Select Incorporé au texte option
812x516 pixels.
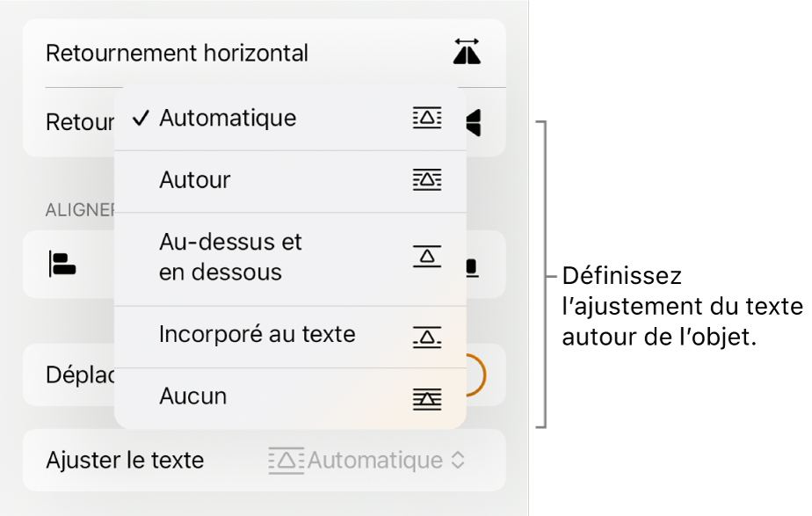(x=257, y=335)
